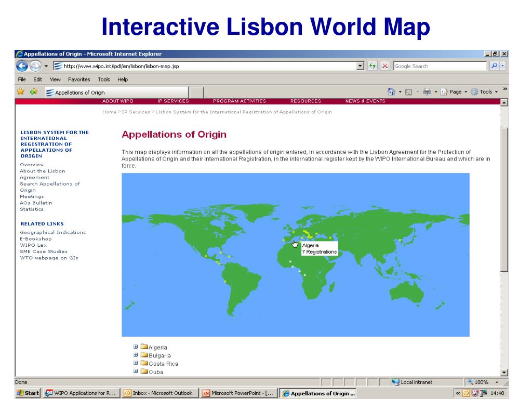Image resolution: width=532 pixels, height=399 pixels.
Task: Expand the Print options dropdown arrow
Action: pyautogui.click(x=436, y=92)
